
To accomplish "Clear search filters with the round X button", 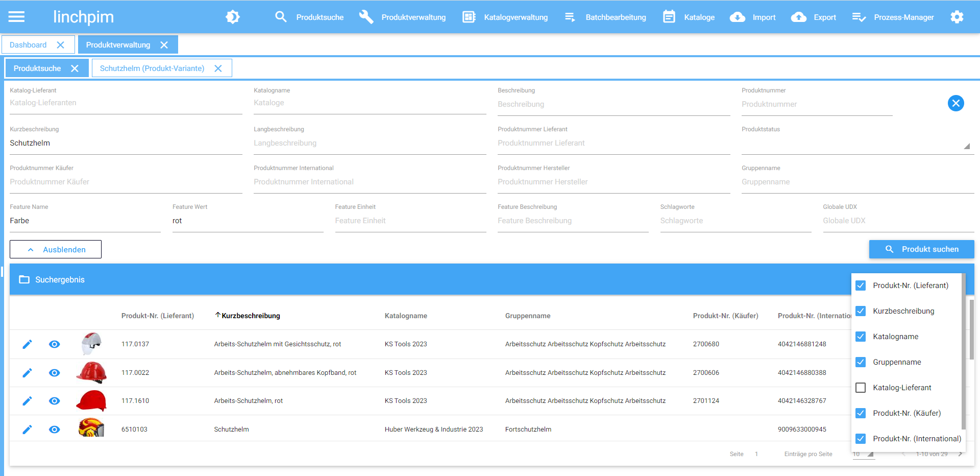I will (955, 103).
